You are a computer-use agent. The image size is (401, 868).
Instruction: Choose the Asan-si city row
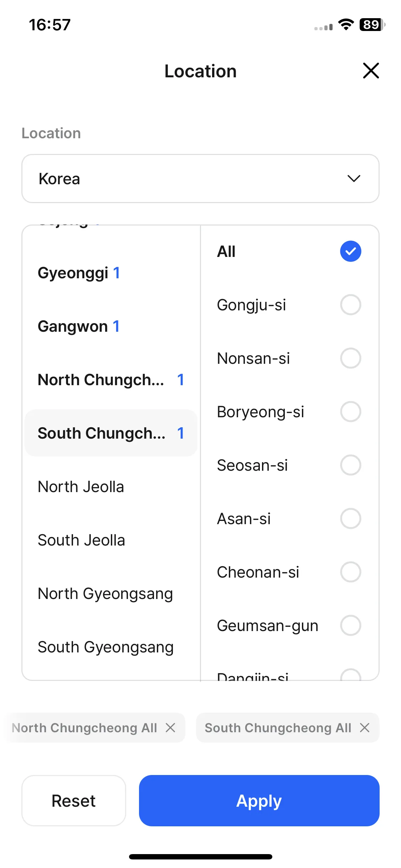[289, 518]
